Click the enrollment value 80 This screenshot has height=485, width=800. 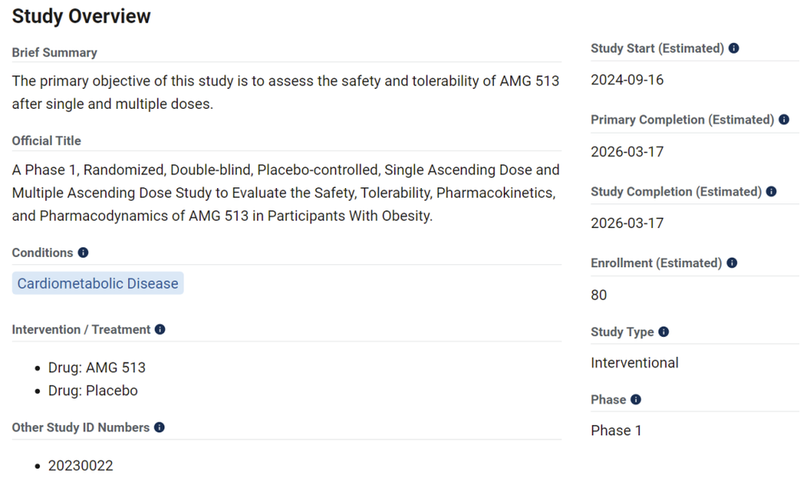click(x=599, y=295)
